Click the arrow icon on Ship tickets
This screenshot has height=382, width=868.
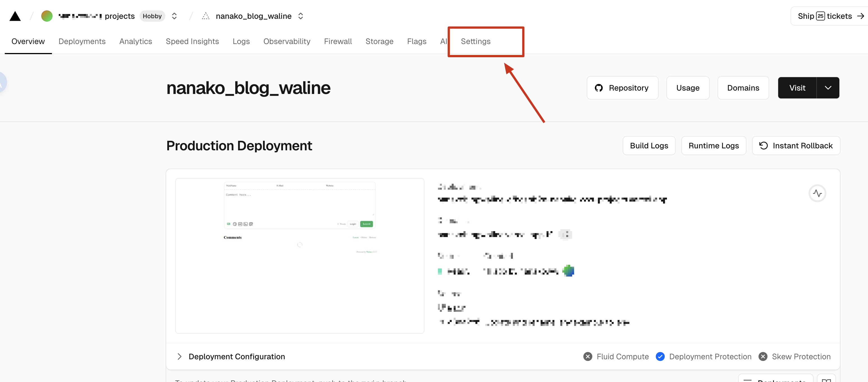click(860, 16)
